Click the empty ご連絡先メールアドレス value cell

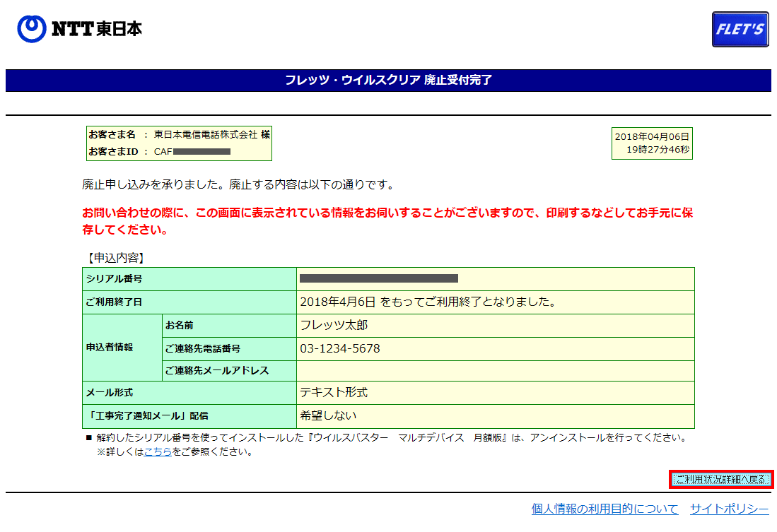495,370
